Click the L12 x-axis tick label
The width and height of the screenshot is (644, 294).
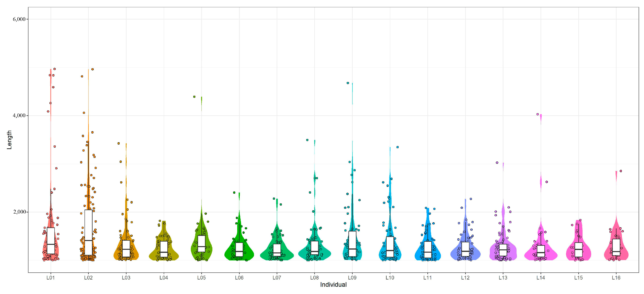[x=465, y=278]
